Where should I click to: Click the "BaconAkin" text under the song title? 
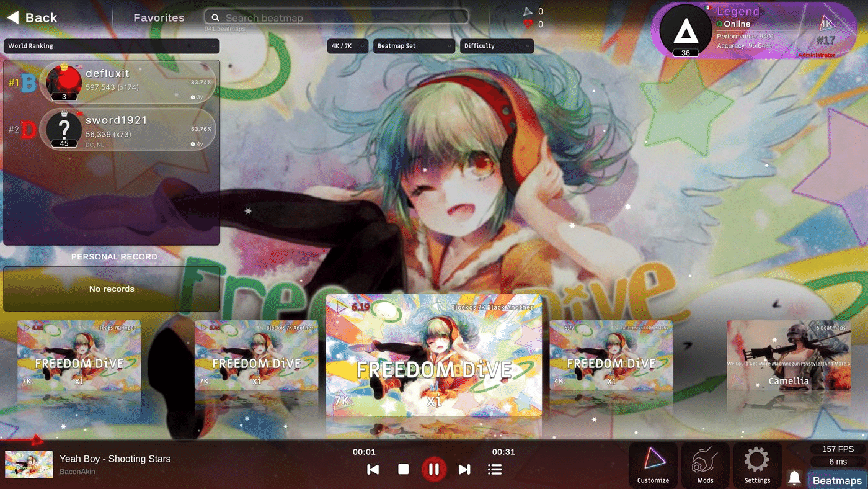(x=77, y=472)
